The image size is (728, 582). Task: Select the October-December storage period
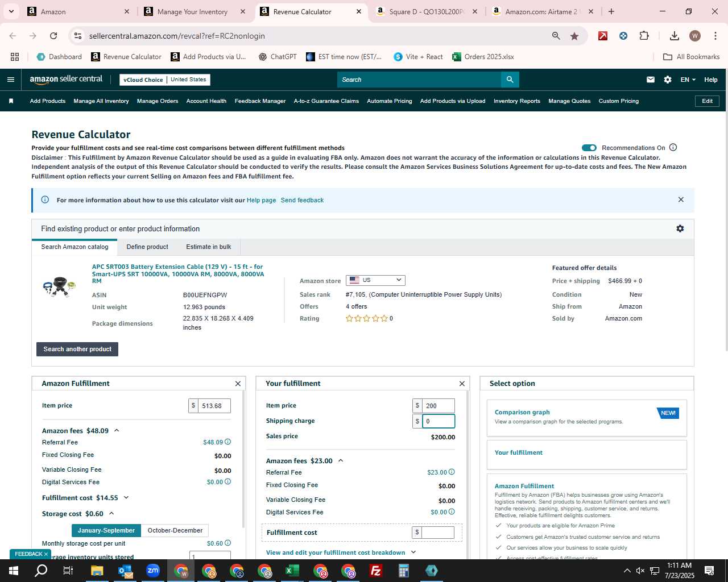[x=175, y=530]
